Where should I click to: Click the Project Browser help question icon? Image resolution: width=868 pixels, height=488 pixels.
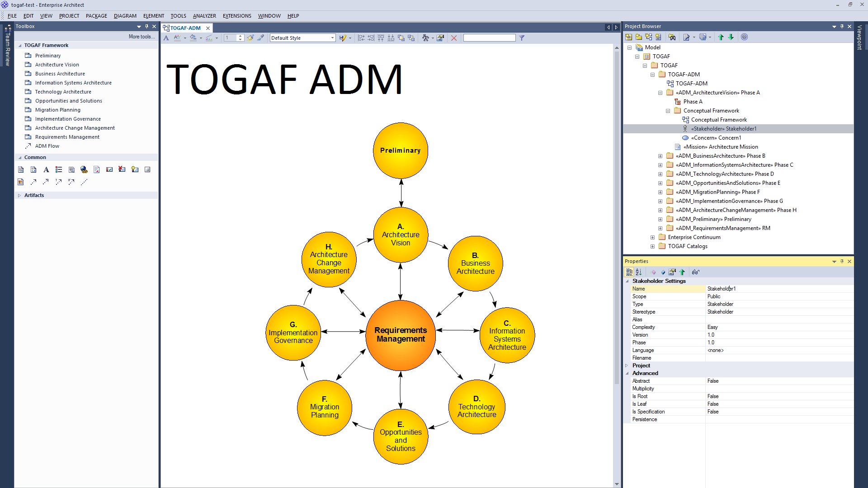point(744,38)
